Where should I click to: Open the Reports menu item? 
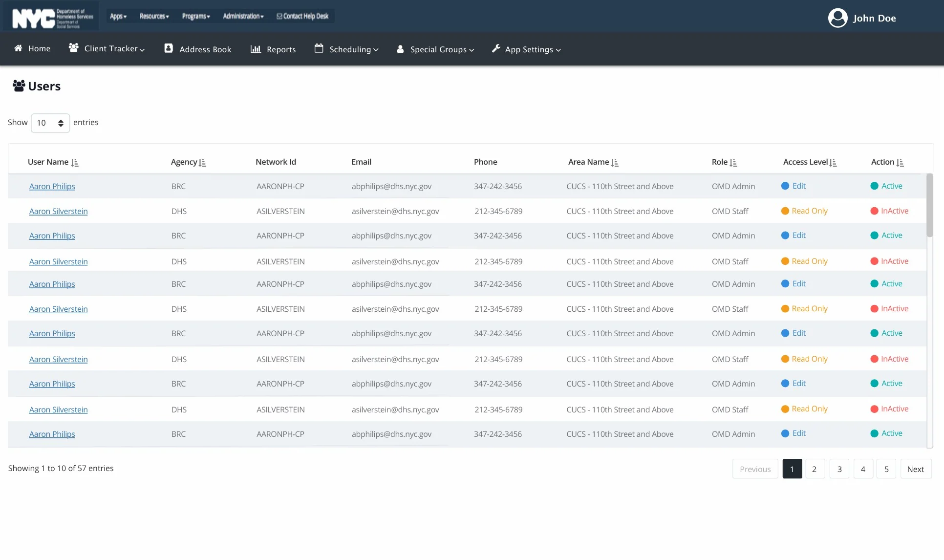point(273,49)
